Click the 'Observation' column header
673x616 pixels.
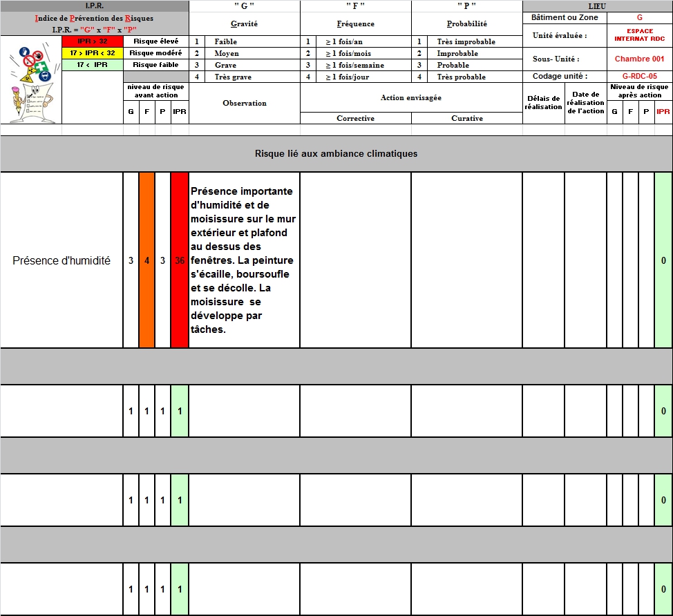(x=245, y=103)
